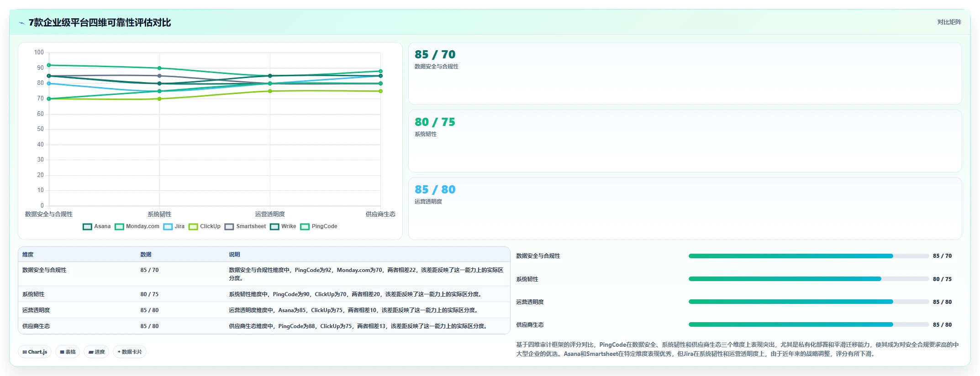Click the 85 / 70 table cell
Image resolution: width=980 pixels, height=376 pixels.
point(149,270)
